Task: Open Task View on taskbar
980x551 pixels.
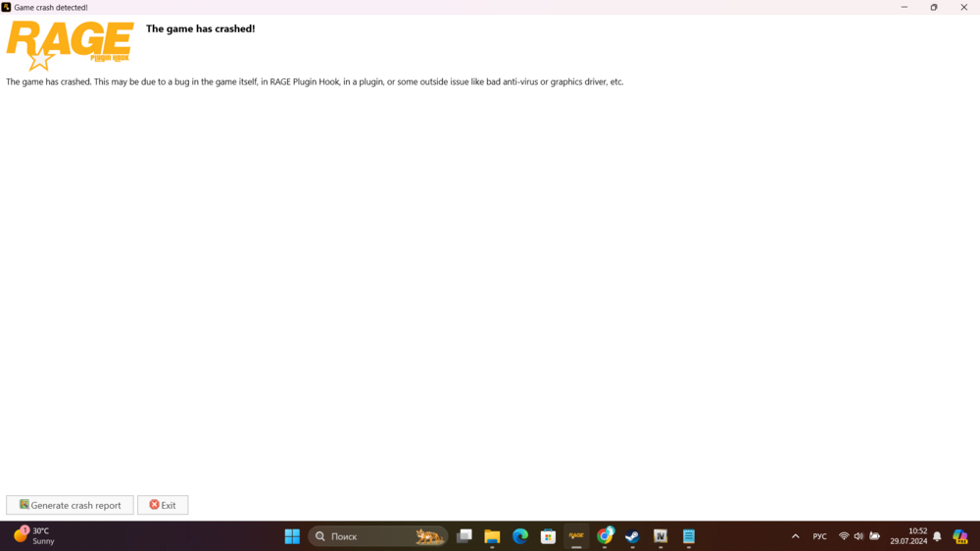Action: click(464, 536)
